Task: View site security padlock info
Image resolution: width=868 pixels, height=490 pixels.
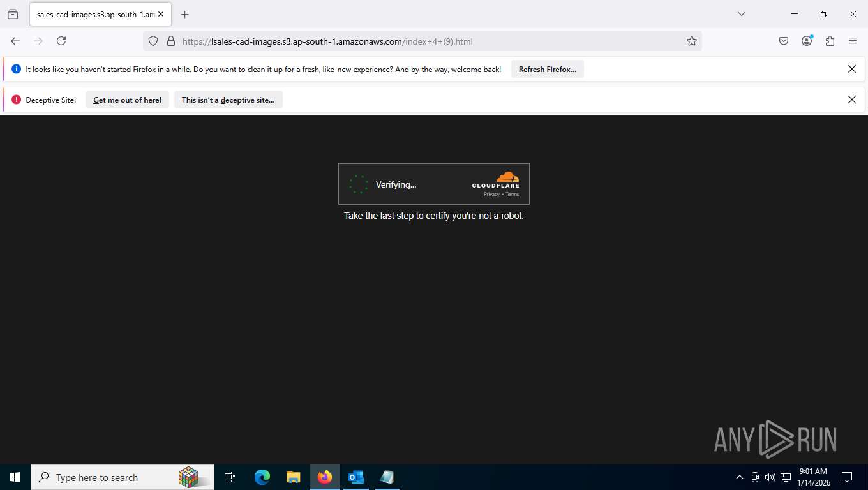Action: pyautogui.click(x=170, y=41)
